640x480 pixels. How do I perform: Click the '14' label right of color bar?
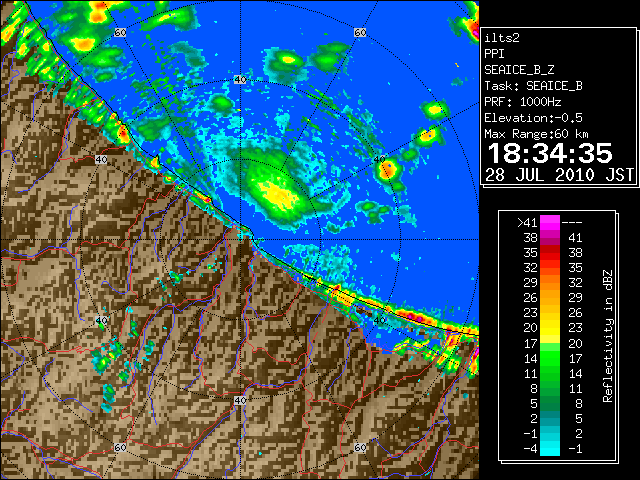click(575, 373)
